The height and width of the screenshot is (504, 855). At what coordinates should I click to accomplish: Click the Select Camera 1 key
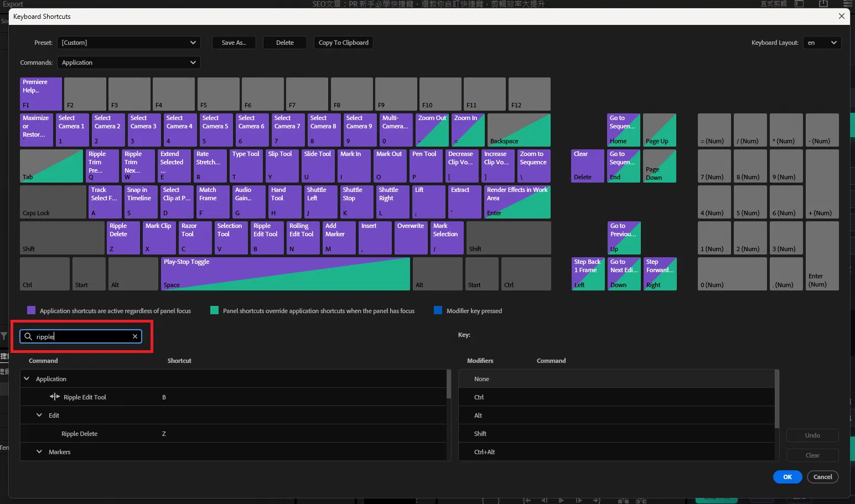pos(72,130)
